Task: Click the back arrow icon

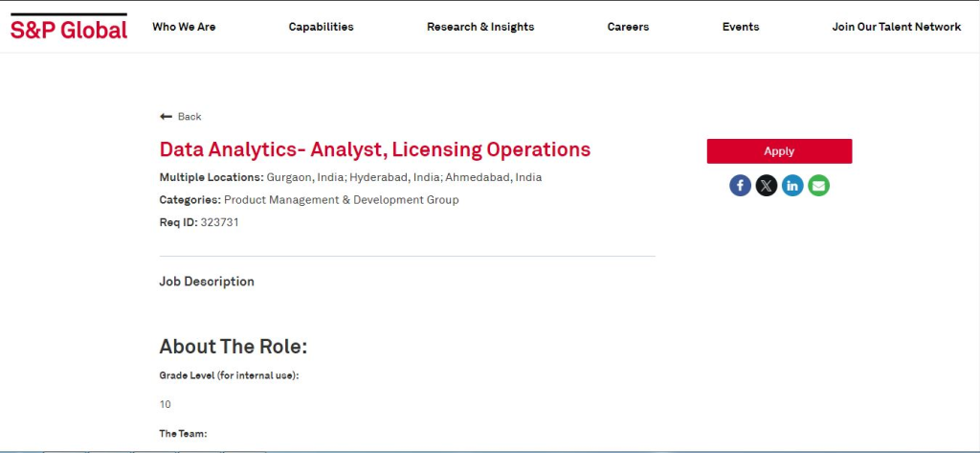Action: 166,117
